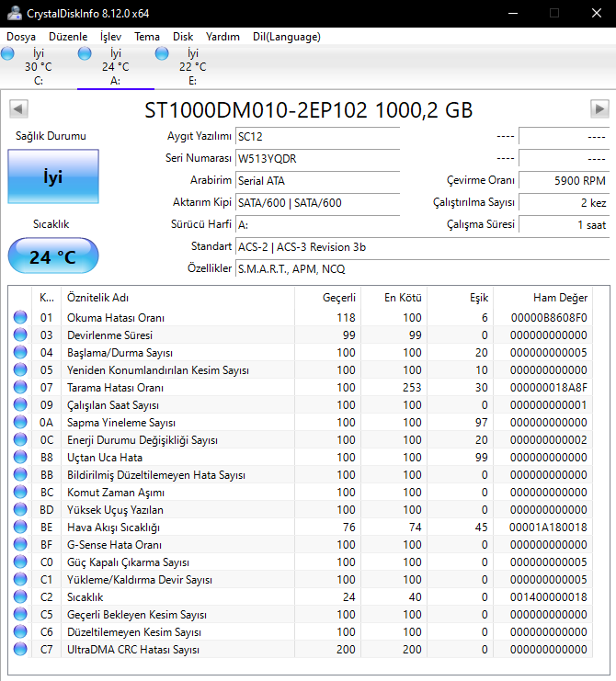Click status orb of Yüksek Uçuş Yazılan row
The width and height of the screenshot is (616, 681).
click(20, 509)
